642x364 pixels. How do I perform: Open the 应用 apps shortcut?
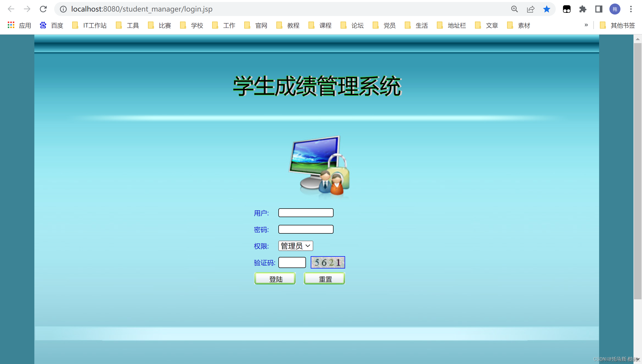20,25
